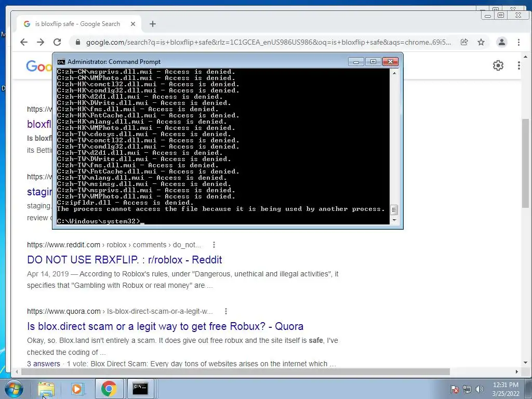Open the Google logo home link

(39, 66)
